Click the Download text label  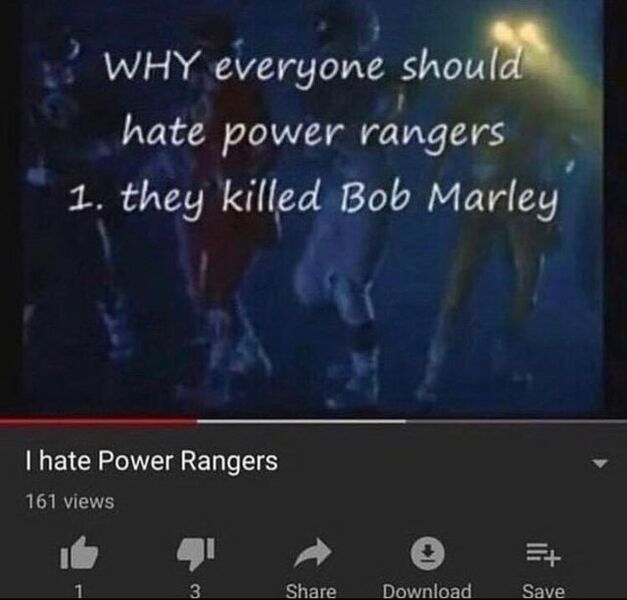click(x=427, y=591)
